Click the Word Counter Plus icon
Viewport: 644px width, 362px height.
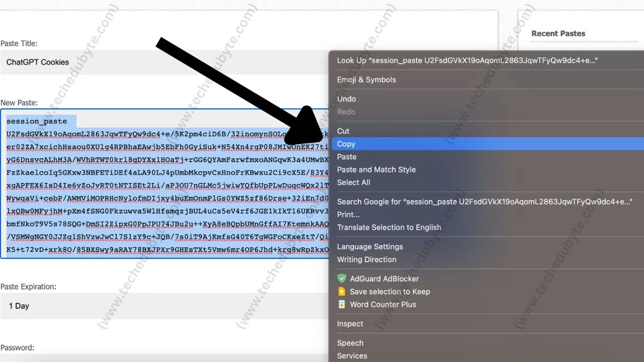(x=342, y=304)
